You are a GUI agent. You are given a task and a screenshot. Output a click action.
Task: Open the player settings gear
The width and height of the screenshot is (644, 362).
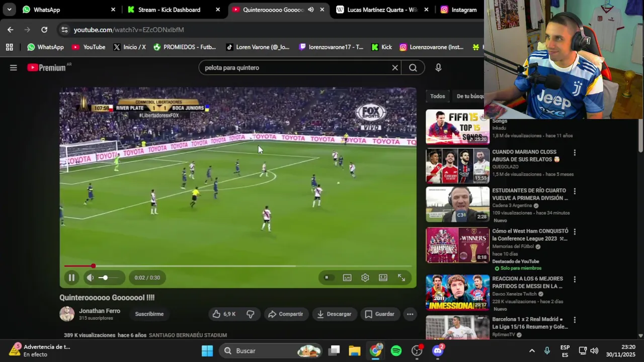(365, 278)
